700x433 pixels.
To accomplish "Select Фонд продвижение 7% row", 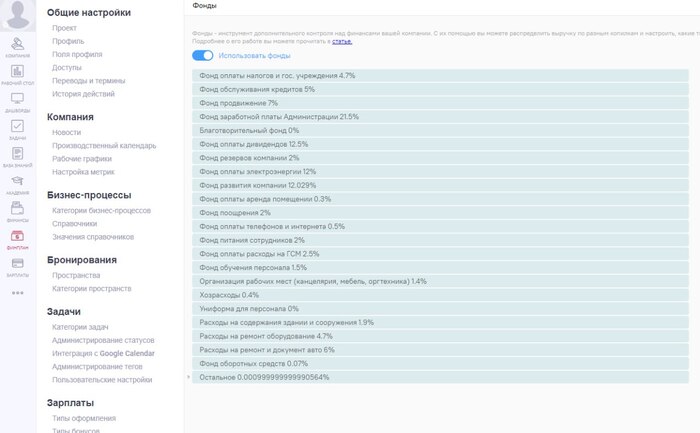I will pos(440,103).
